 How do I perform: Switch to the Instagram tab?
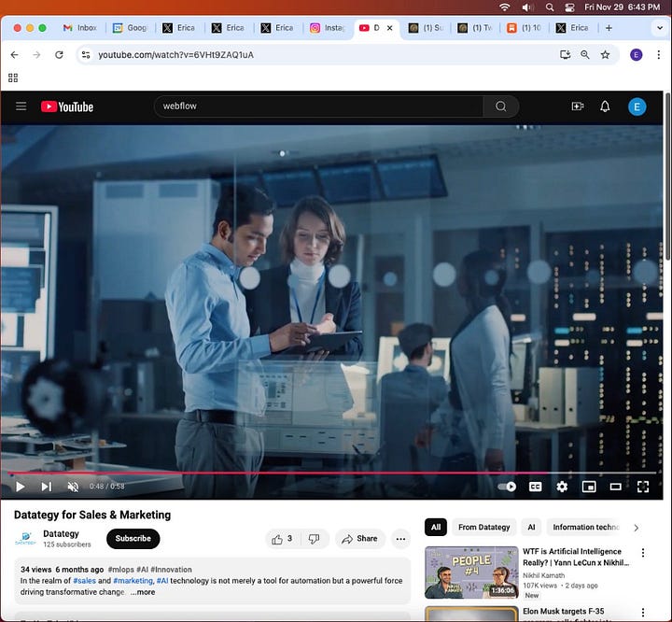[328, 28]
